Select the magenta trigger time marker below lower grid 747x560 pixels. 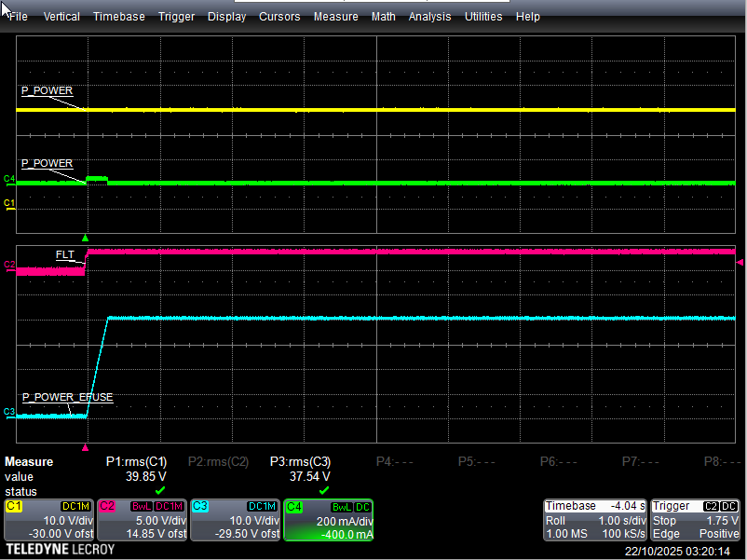[x=86, y=447]
